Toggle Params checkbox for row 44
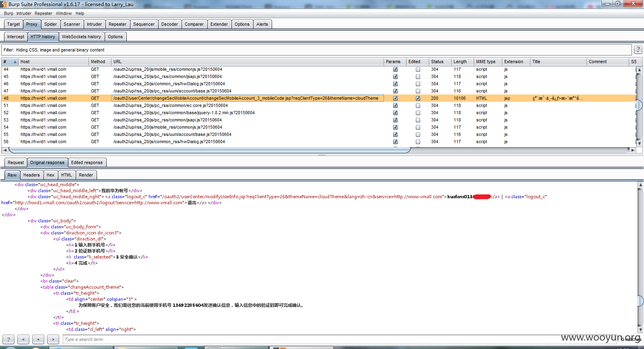Viewport: 644px width, 349px height. [395, 69]
